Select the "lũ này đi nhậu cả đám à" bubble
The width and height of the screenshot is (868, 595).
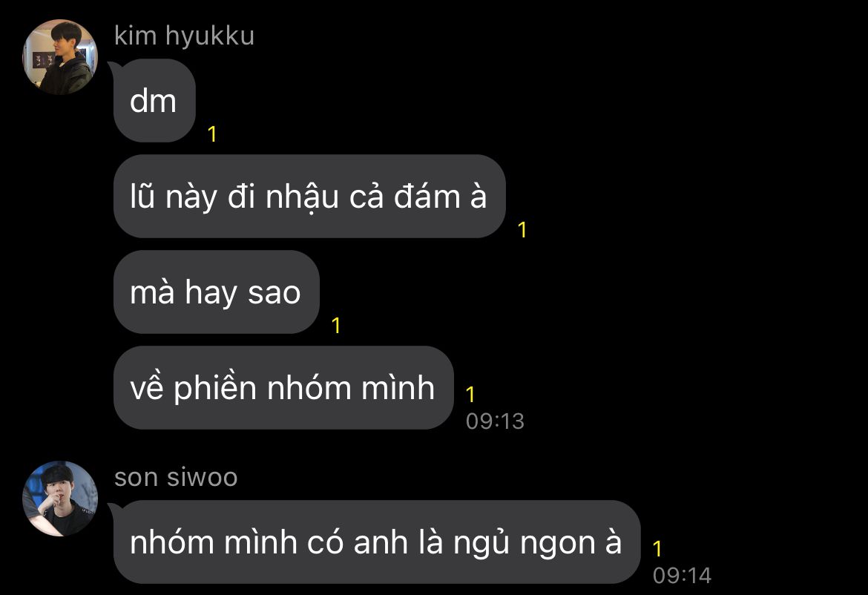point(309,197)
